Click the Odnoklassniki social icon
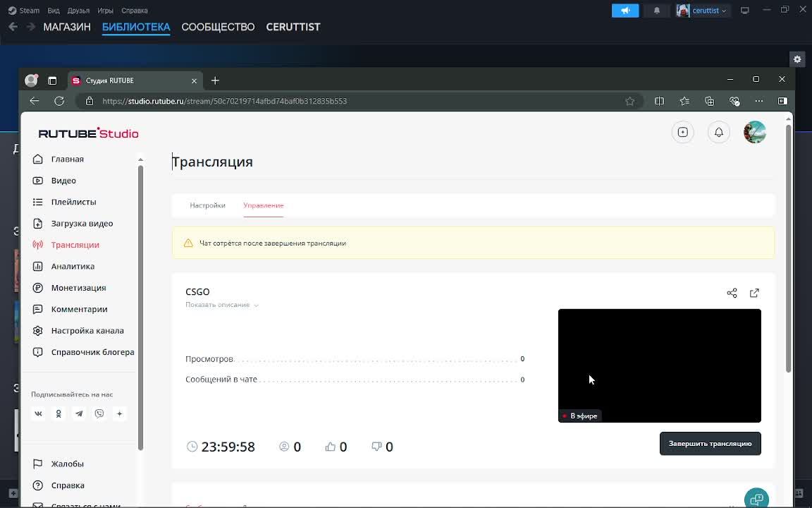The width and height of the screenshot is (812, 508). coord(59,413)
